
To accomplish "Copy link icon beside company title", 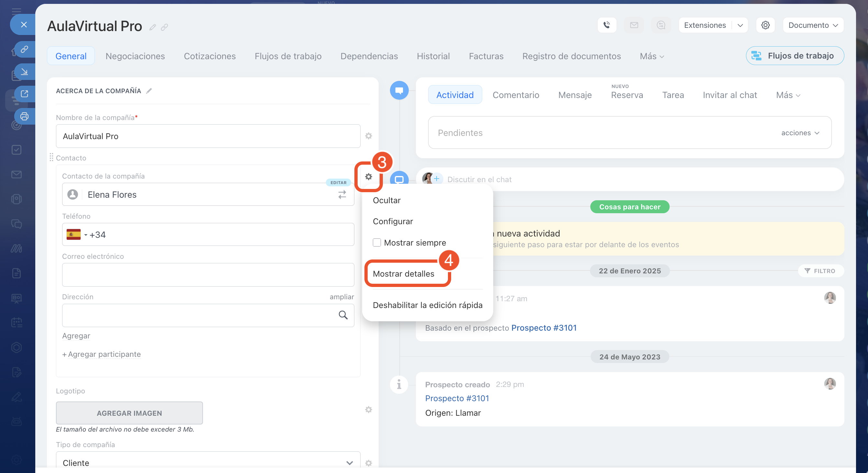I will pos(164,27).
